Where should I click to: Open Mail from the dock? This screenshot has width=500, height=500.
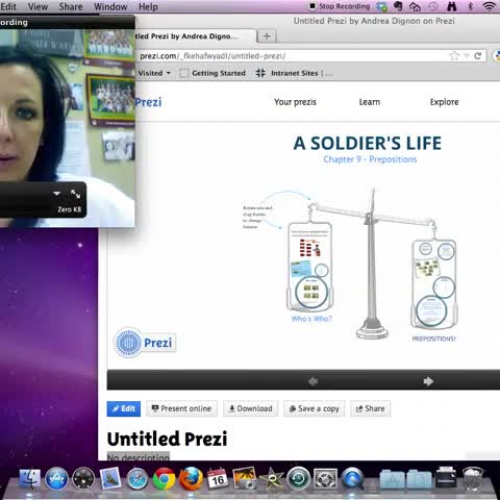(110, 478)
